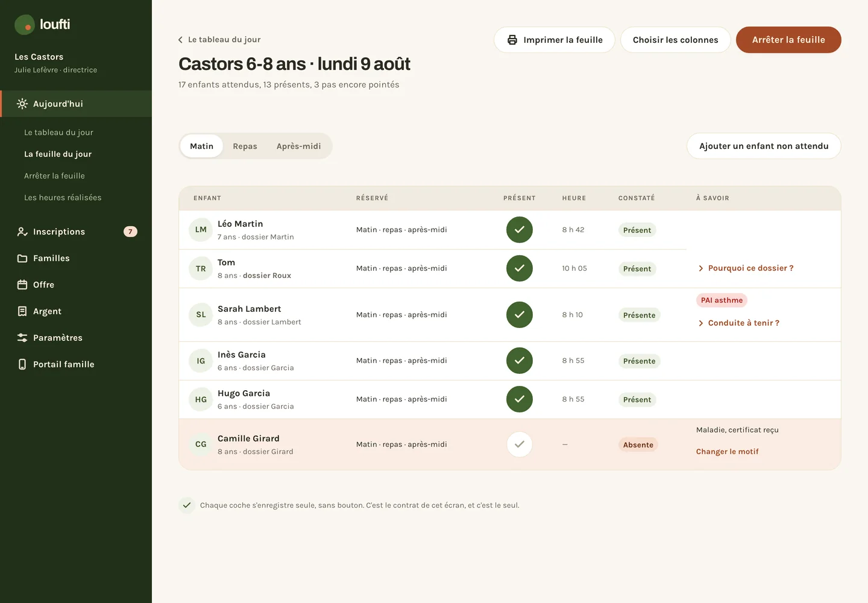Click the person icon next to Inscriptions

click(x=22, y=232)
